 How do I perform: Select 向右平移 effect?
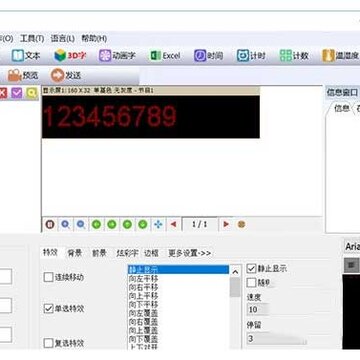[179, 287]
